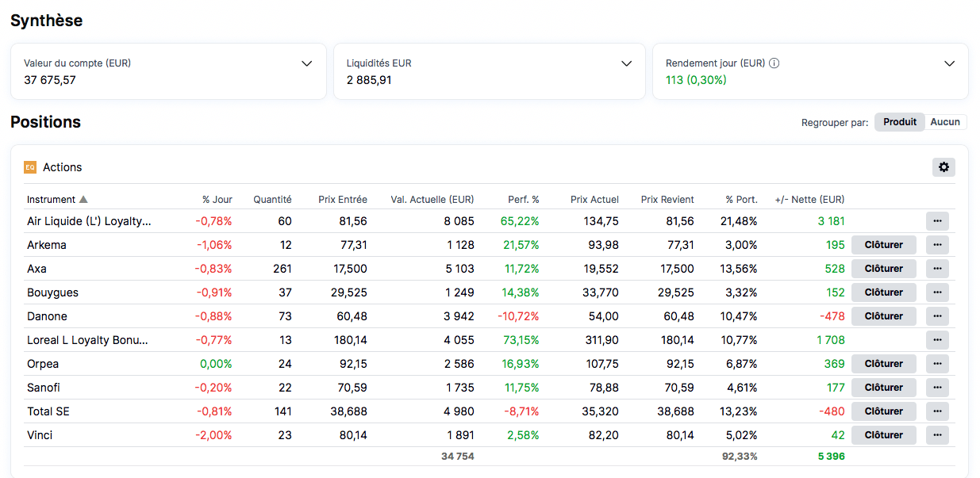Image resolution: width=980 pixels, height=478 pixels.
Task: Select the Axa instrument name
Action: point(37,269)
